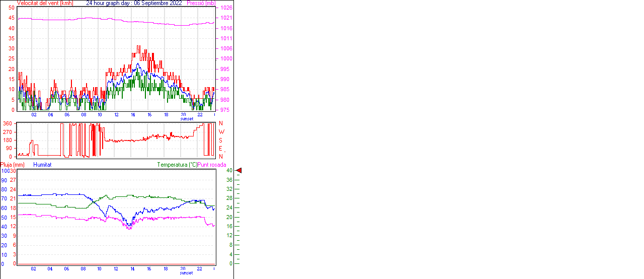644x279 pixels.
Task: Click the 'Pressió (mb)' axis label
Action: (x=200, y=3)
